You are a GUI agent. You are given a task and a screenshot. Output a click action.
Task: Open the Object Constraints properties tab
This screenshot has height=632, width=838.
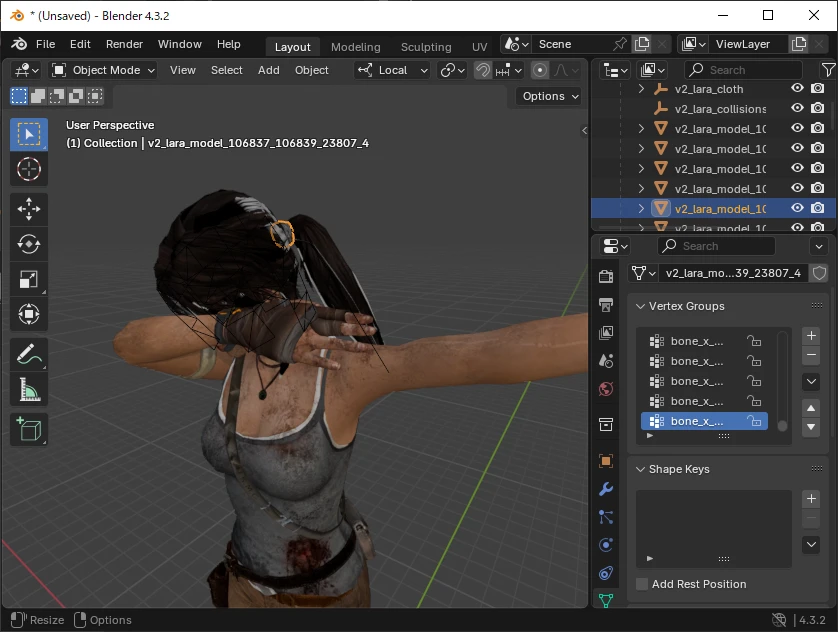pyautogui.click(x=606, y=573)
